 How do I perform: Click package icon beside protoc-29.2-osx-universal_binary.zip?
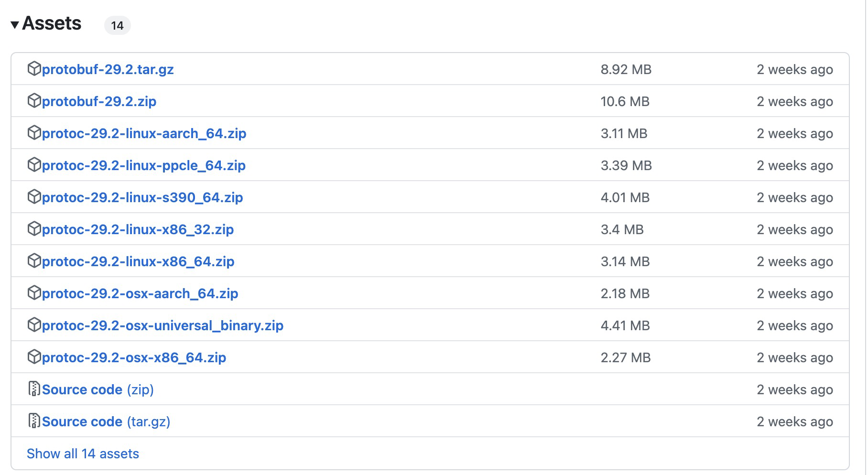(x=34, y=325)
